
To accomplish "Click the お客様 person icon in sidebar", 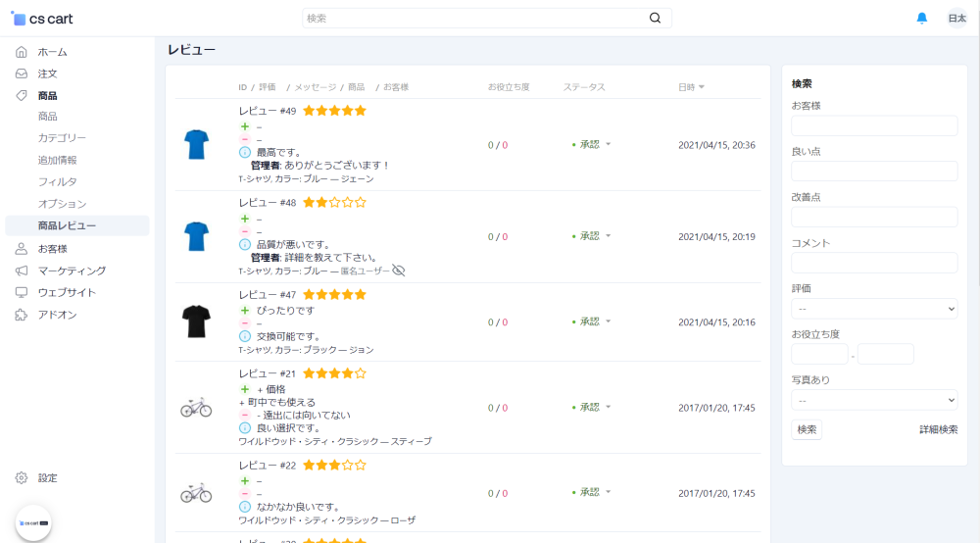I will 22,249.
